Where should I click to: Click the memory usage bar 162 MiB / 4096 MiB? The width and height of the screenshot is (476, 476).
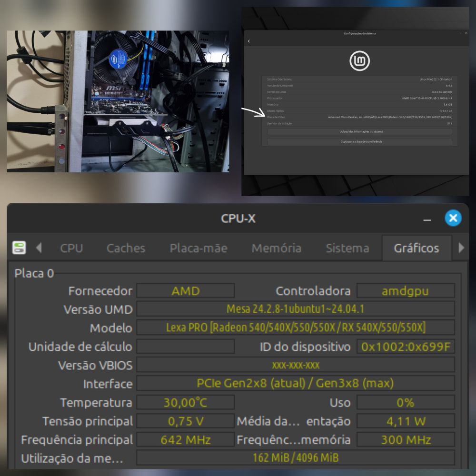coord(296,457)
